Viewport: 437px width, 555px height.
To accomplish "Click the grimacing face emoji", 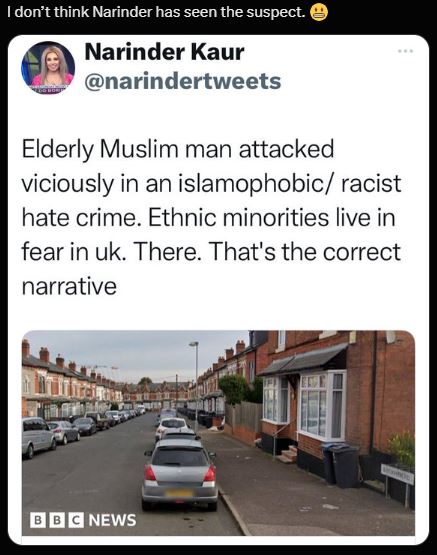I will pos(319,13).
